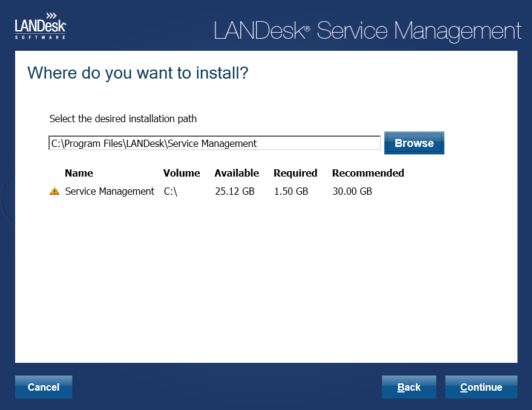
Task: Click the 'Recommended' column header
Action: pos(368,173)
